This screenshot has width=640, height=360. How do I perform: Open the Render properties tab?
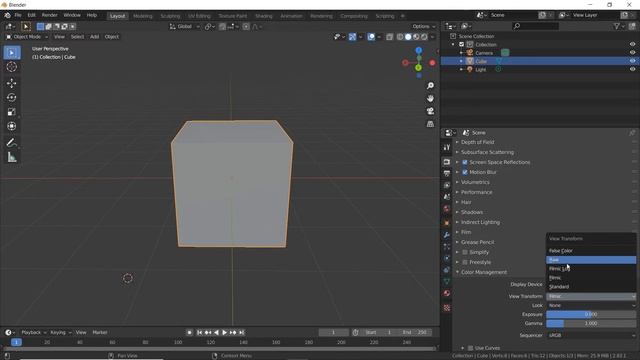point(447,162)
